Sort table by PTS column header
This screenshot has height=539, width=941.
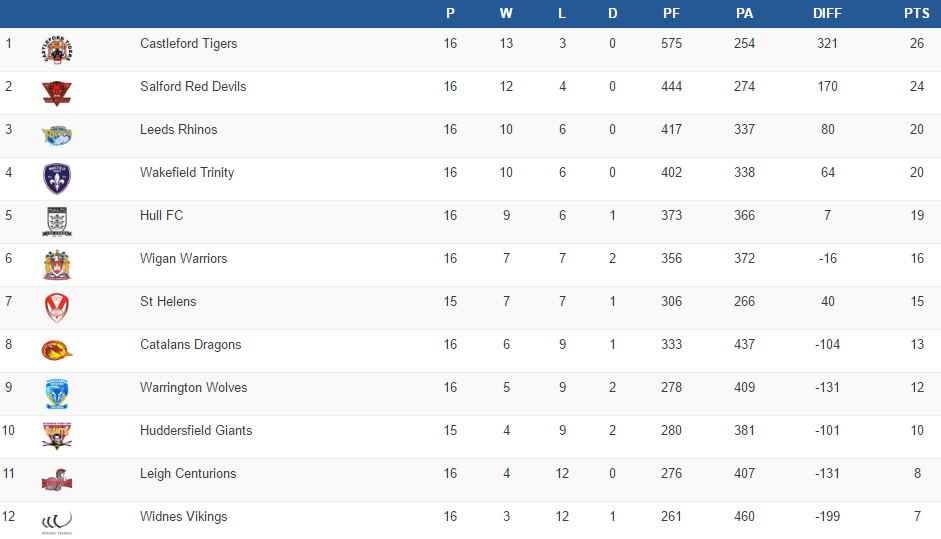pyautogui.click(x=916, y=13)
